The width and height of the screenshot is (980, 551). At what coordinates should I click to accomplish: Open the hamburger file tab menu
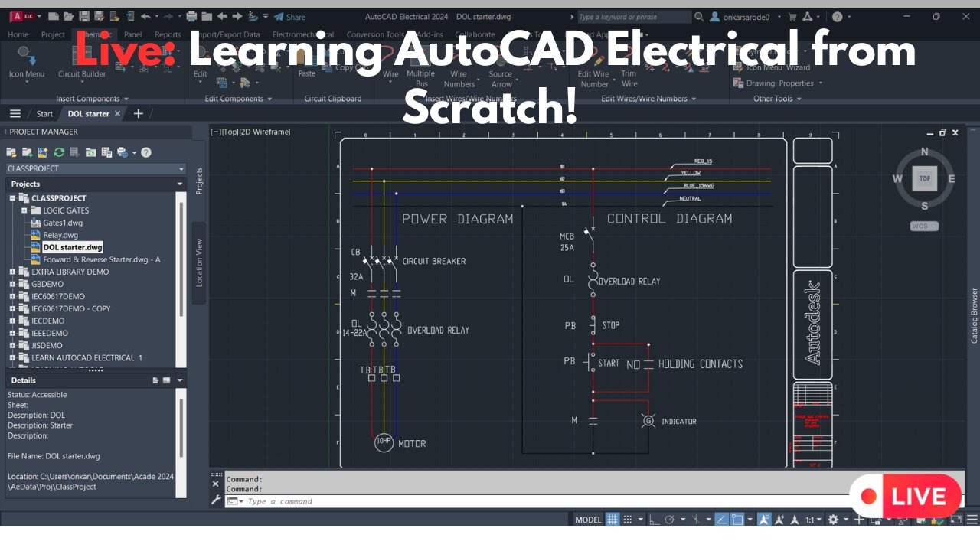(15, 113)
